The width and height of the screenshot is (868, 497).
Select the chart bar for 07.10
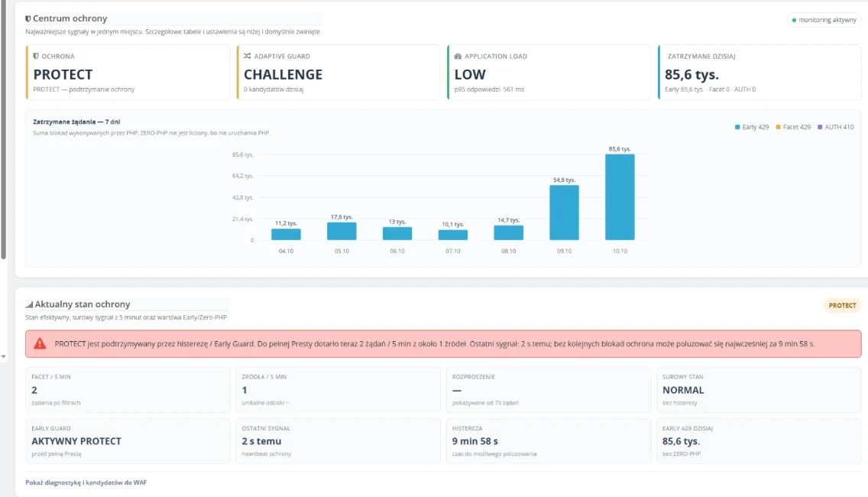(x=453, y=235)
